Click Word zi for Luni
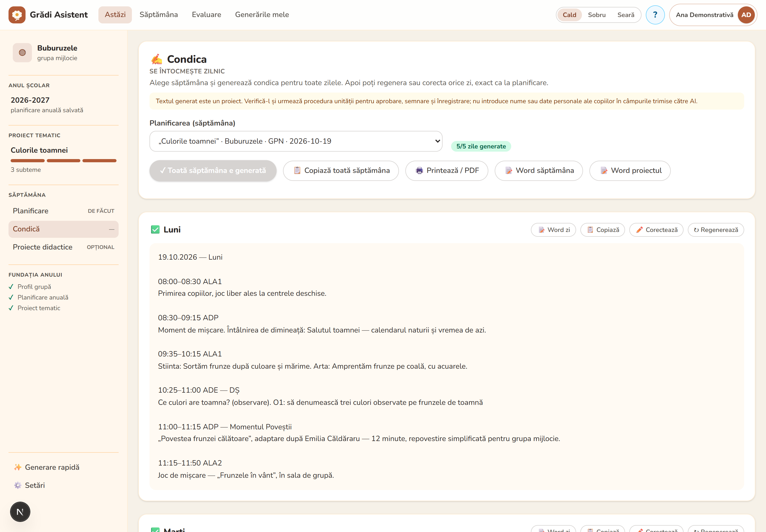This screenshot has height=532, width=766. coord(553,230)
